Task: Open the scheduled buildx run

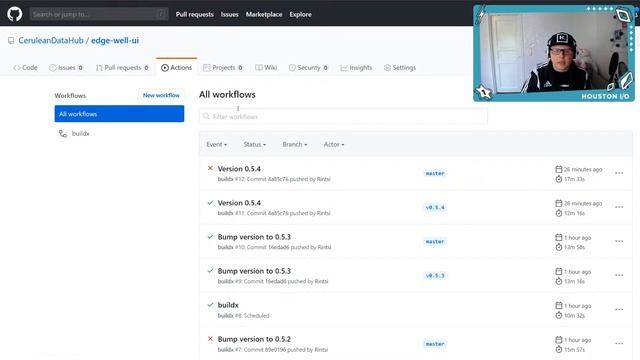Action: pyautogui.click(x=228, y=305)
